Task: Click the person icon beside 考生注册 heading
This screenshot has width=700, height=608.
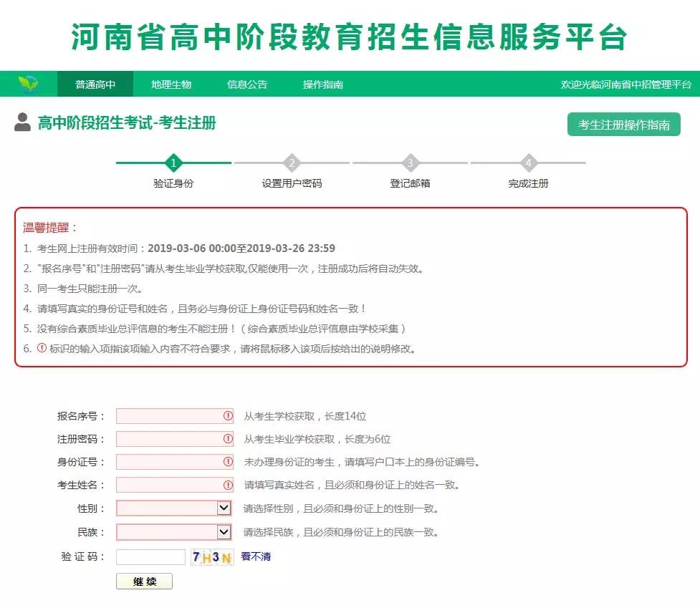Action: 21,120
